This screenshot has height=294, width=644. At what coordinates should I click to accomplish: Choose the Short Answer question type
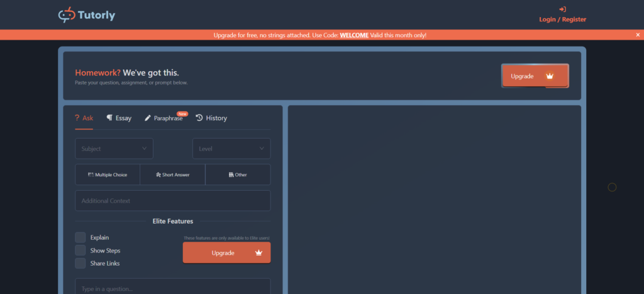coord(172,174)
